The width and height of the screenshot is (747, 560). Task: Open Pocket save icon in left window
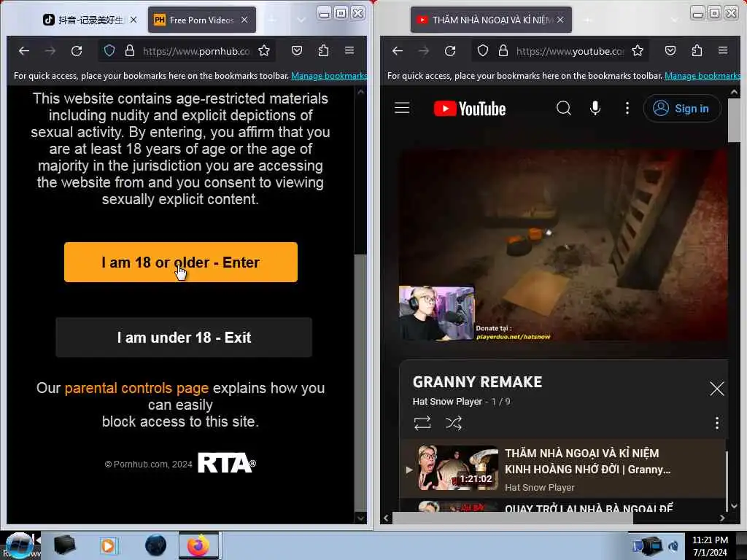[x=297, y=50]
